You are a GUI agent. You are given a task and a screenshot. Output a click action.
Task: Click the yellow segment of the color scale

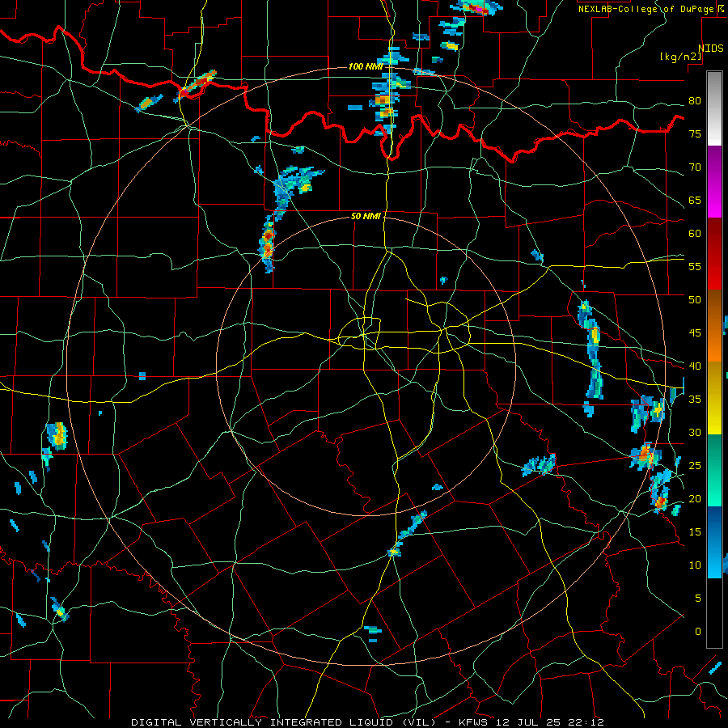(714, 398)
